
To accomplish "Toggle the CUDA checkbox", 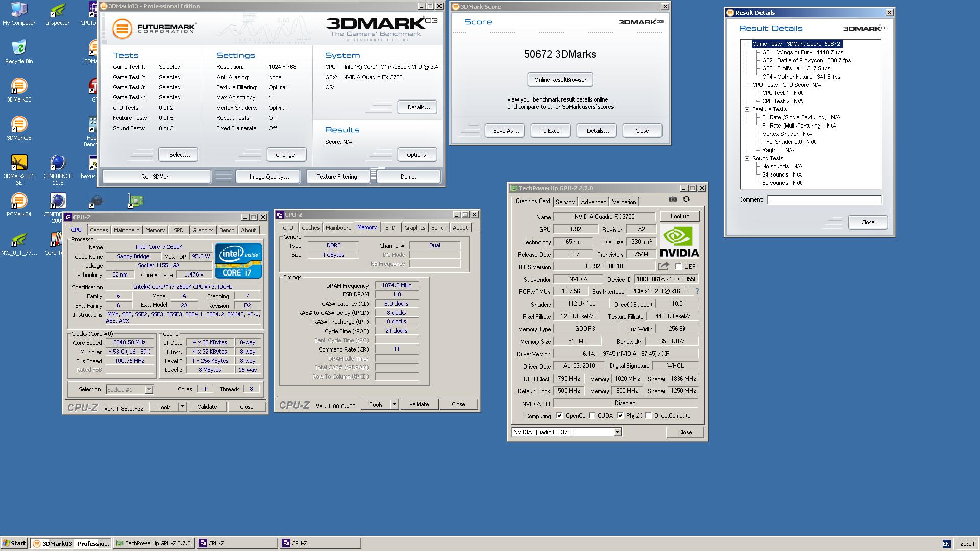I will [592, 416].
